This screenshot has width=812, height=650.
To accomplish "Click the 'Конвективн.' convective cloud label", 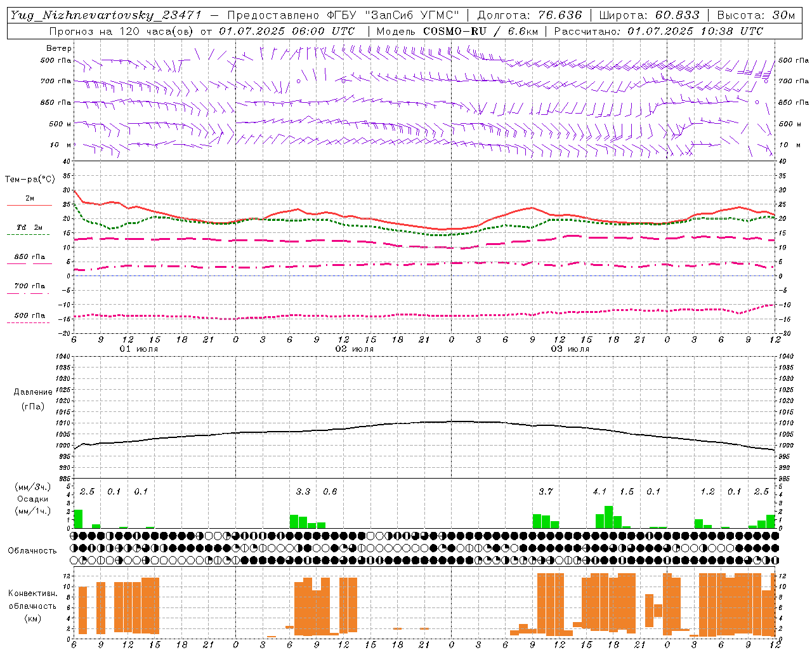I will (33, 594).
